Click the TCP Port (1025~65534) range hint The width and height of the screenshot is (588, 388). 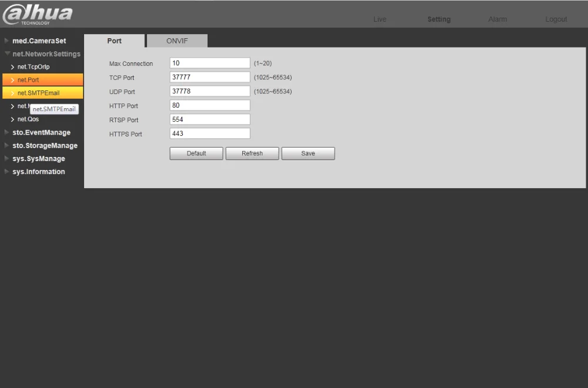click(273, 77)
